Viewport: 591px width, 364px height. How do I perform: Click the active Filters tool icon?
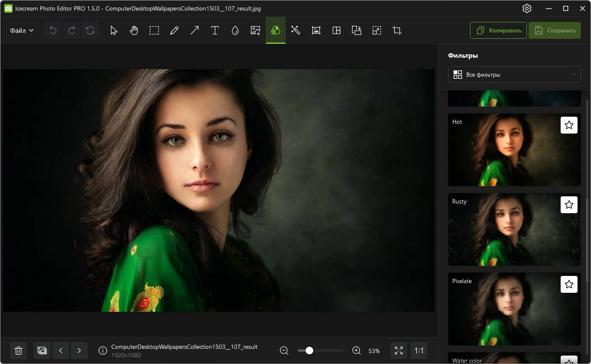(276, 30)
